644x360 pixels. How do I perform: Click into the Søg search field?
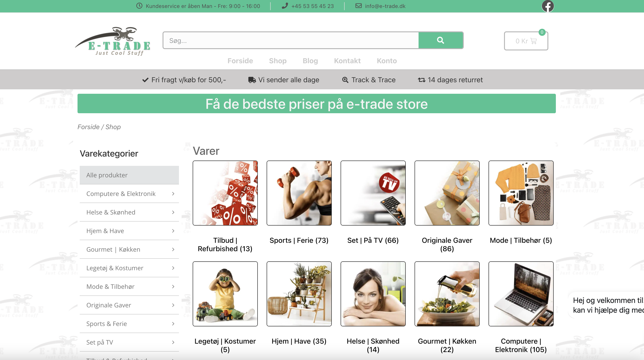pos(291,40)
